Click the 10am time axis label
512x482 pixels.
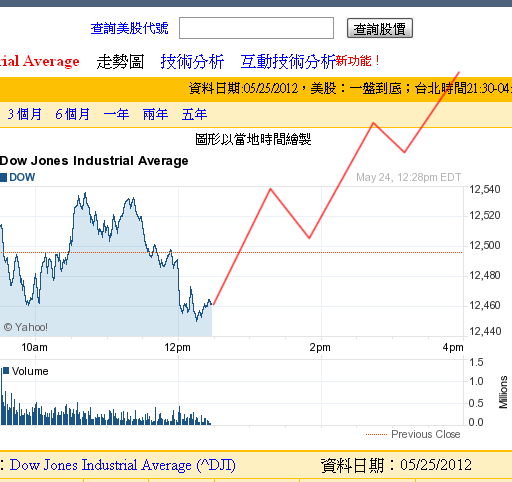tap(34, 347)
